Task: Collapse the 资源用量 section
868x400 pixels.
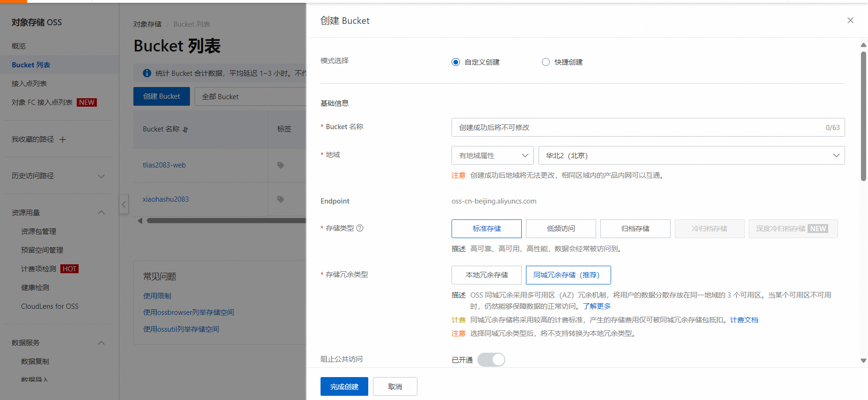Action: click(101, 213)
